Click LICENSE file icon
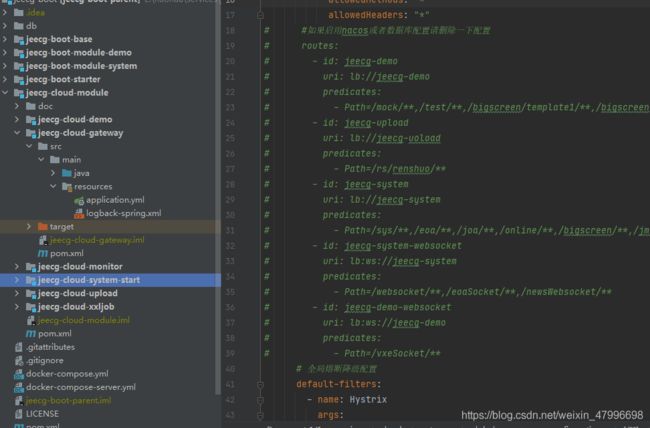 click(19, 414)
